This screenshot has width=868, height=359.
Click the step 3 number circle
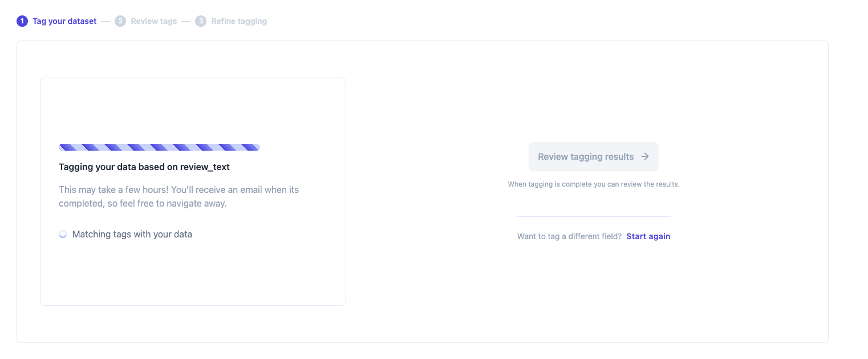(x=201, y=21)
